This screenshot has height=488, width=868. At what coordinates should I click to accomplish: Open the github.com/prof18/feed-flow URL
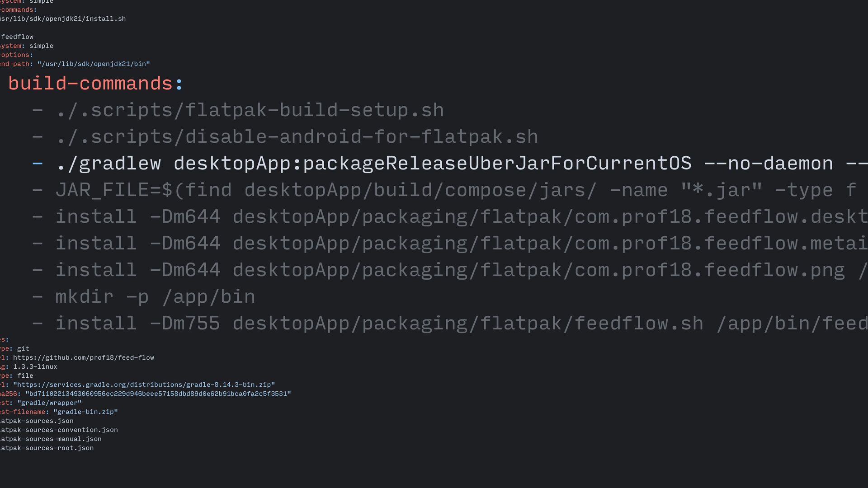[x=84, y=358]
